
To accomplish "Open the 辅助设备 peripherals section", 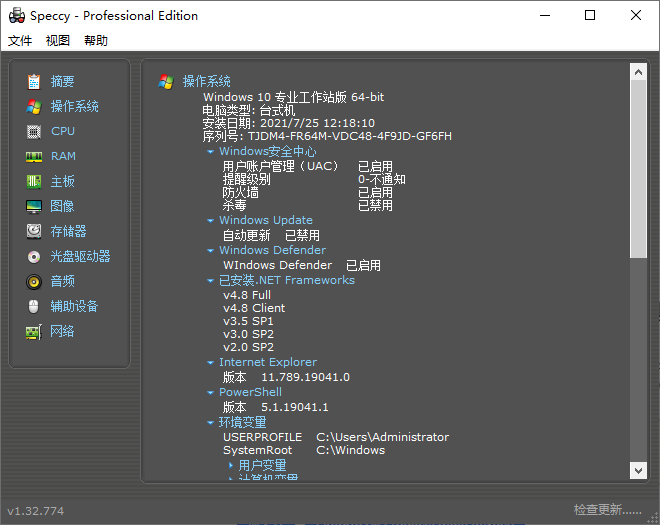I will pyautogui.click(x=75, y=306).
